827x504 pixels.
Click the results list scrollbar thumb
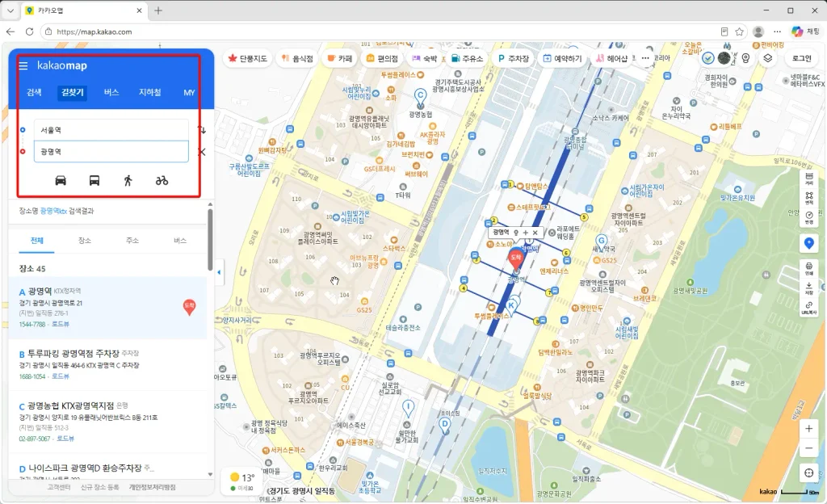pos(210,240)
